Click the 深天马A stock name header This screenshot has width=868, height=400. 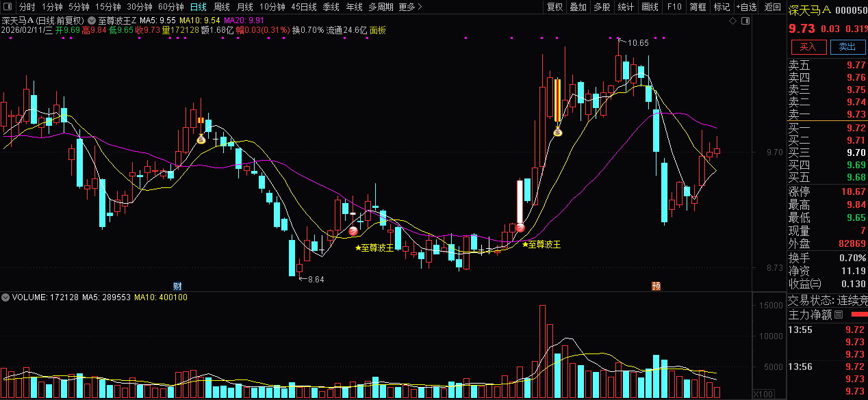[808, 10]
